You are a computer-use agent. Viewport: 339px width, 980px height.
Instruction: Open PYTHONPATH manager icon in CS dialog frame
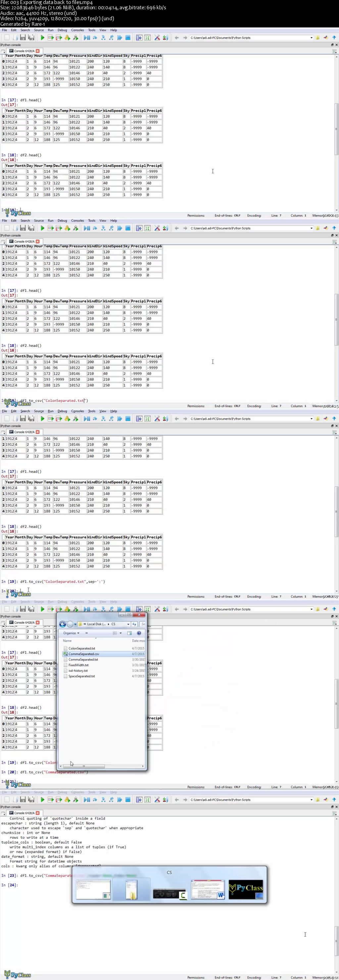click(165, 609)
